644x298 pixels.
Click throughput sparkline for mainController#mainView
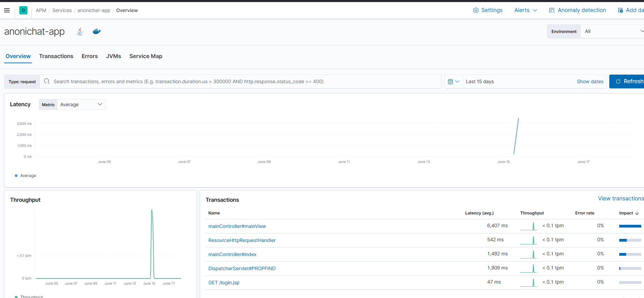[528, 226]
